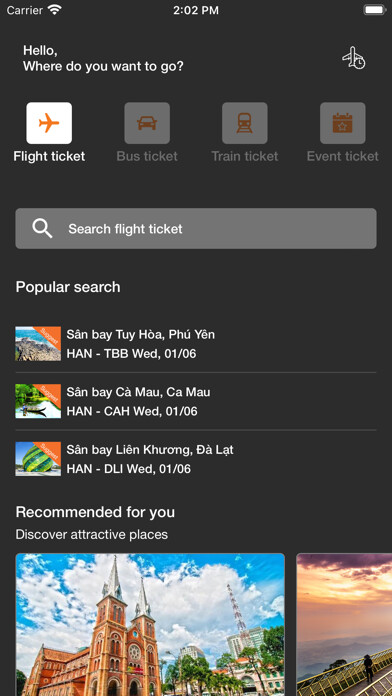
Task: Tap the Cà Mau suggestion thumbnail
Action: click(x=38, y=401)
